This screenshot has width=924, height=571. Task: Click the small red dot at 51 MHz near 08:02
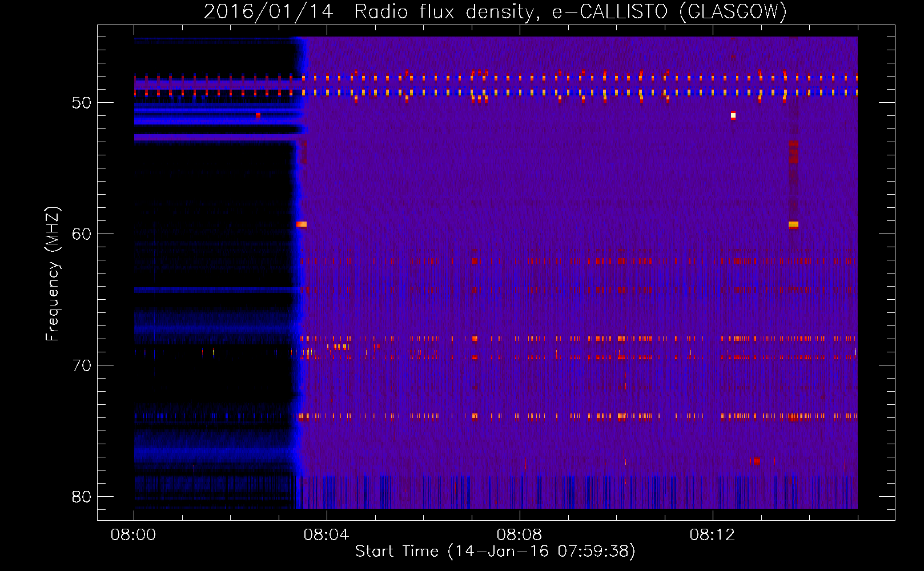tap(258, 115)
